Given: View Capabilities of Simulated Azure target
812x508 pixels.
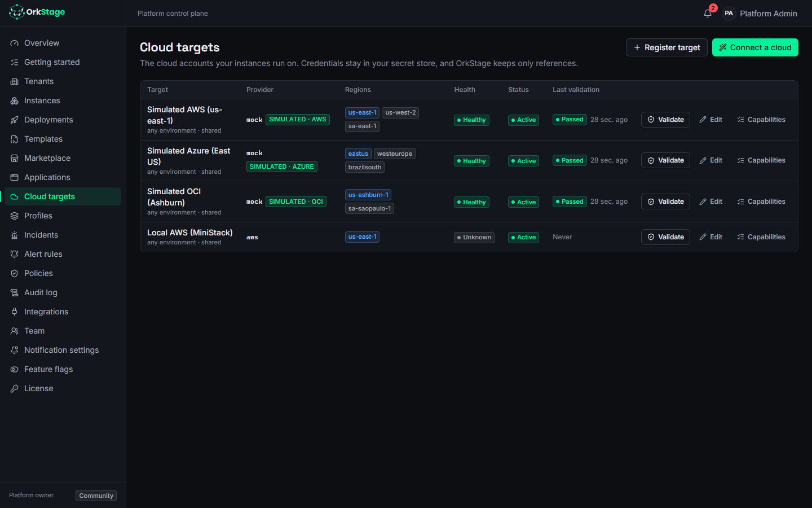Looking at the screenshot, I should (x=761, y=160).
